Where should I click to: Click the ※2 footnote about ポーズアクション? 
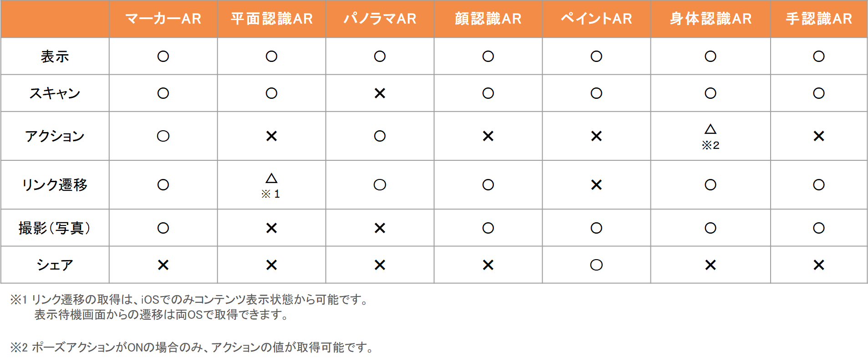point(193,348)
